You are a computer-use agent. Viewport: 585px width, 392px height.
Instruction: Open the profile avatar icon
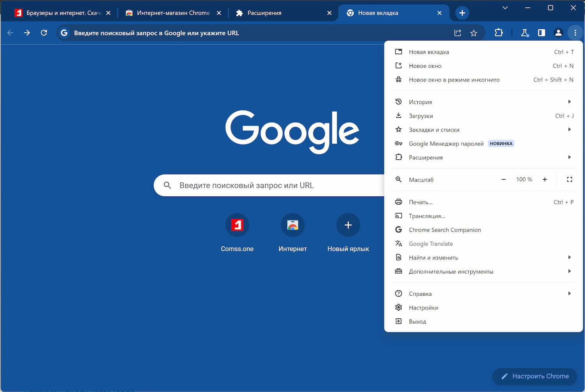[x=558, y=33]
